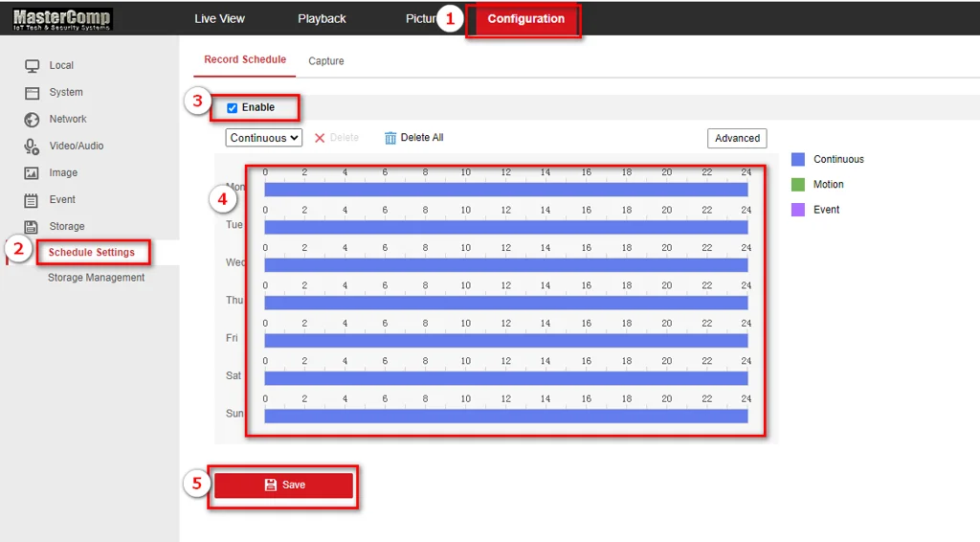
Task: Uncheck the Enable checkbox
Action: pos(232,107)
